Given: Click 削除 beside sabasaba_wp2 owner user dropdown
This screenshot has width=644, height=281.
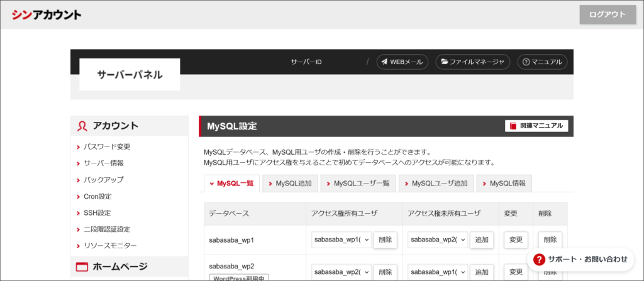Looking at the screenshot, I should pos(386,272).
